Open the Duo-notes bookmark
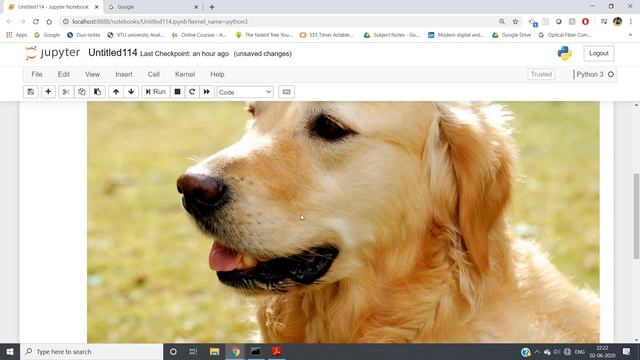640x360 pixels. coord(84,35)
